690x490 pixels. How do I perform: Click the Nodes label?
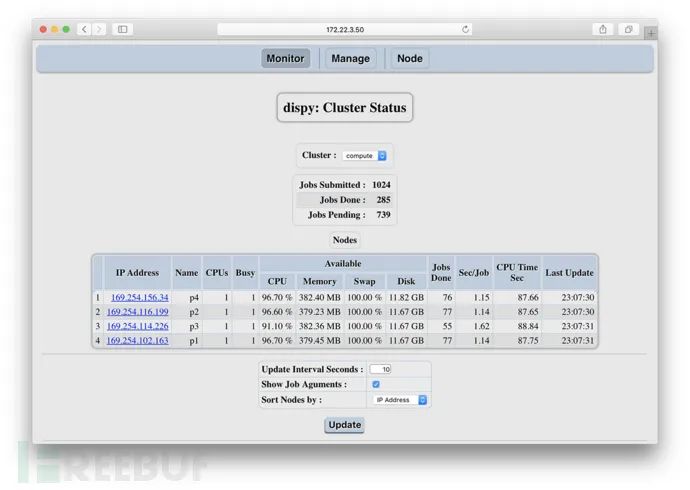coord(345,240)
